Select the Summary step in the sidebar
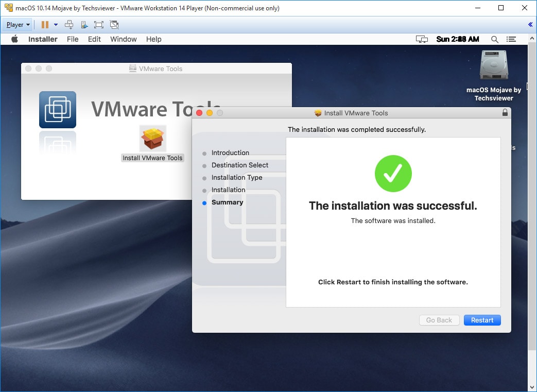The height and width of the screenshot is (392, 537). [227, 202]
